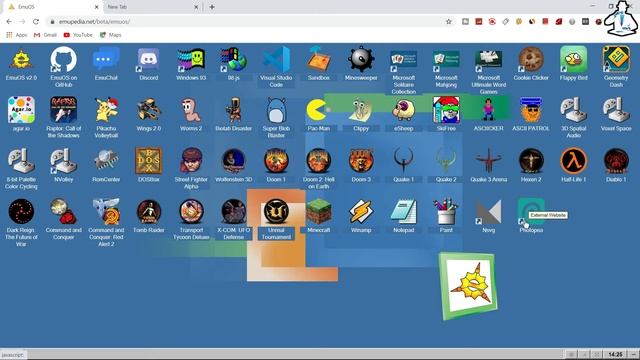Open the EmuOS v2.0 desktop icon
640x360 pixels.
click(x=21, y=60)
